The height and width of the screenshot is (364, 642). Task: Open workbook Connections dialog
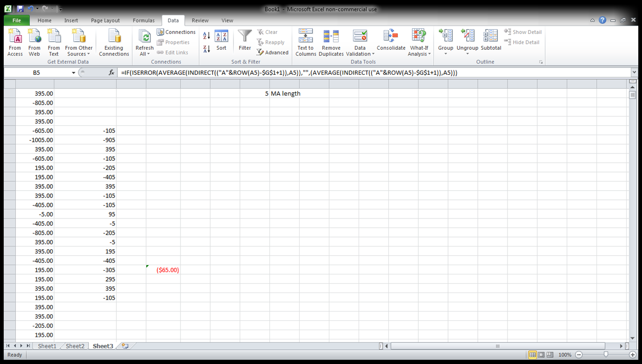(176, 32)
